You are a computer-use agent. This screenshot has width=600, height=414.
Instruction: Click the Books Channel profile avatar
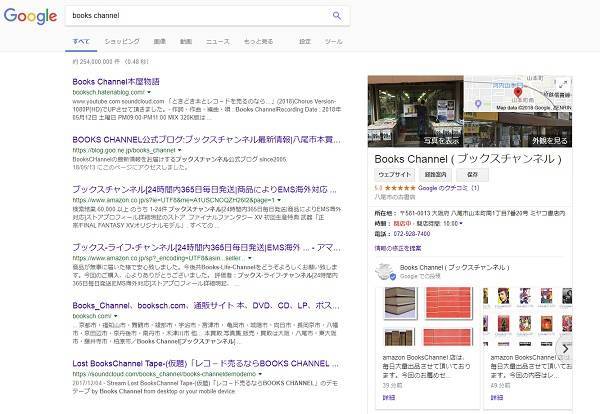coord(385,271)
